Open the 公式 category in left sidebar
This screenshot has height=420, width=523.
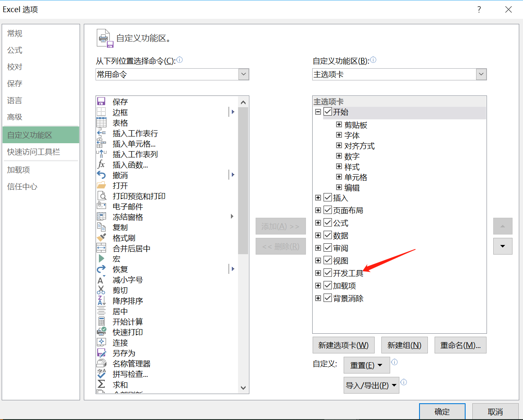[x=41, y=50]
